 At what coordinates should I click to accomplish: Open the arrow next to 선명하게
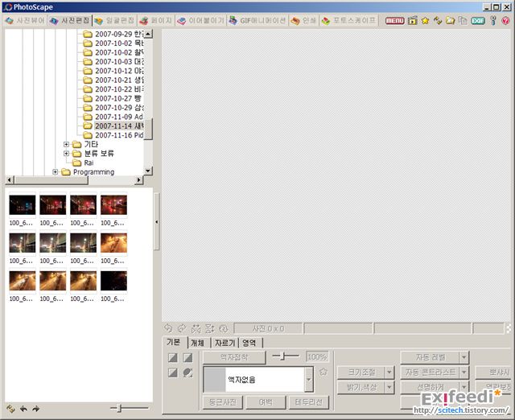464,387
